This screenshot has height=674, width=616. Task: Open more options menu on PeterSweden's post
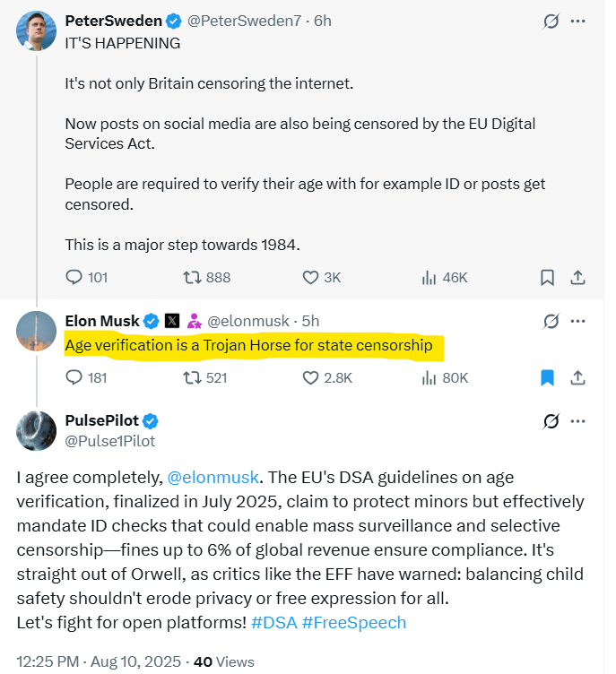coord(577,22)
